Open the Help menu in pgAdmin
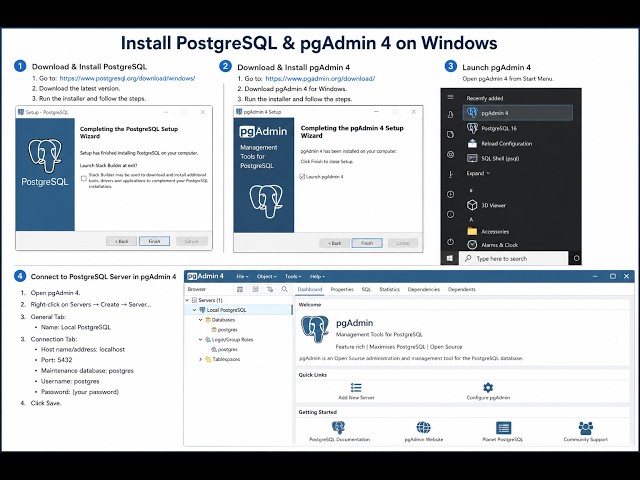This screenshot has width=640, height=480. tap(317, 276)
